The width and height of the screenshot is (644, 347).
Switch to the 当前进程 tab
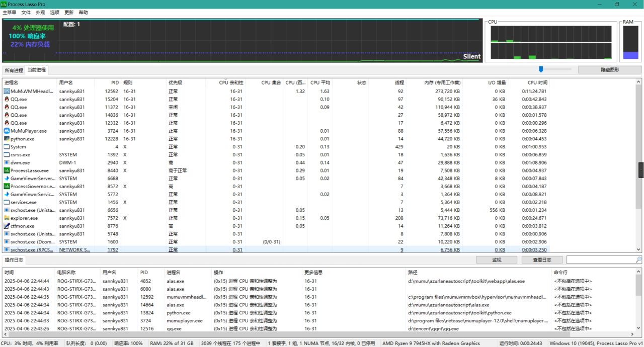tap(37, 70)
